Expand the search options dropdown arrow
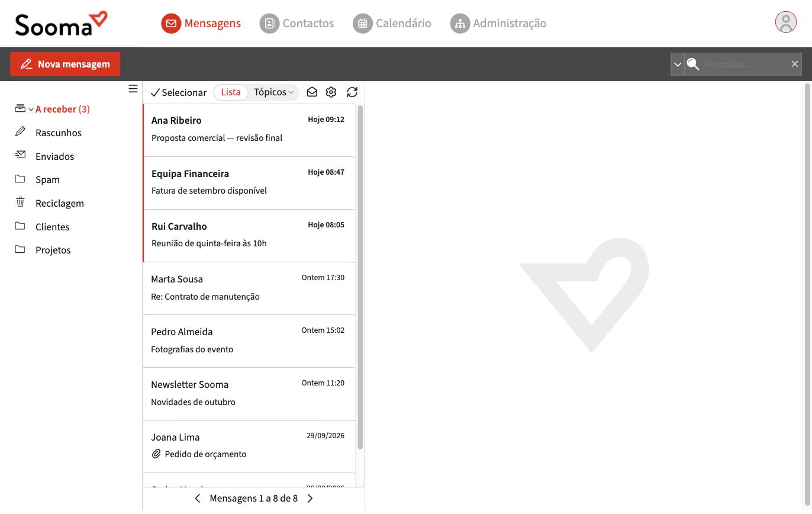 pyautogui.click(x=678, y=64)
